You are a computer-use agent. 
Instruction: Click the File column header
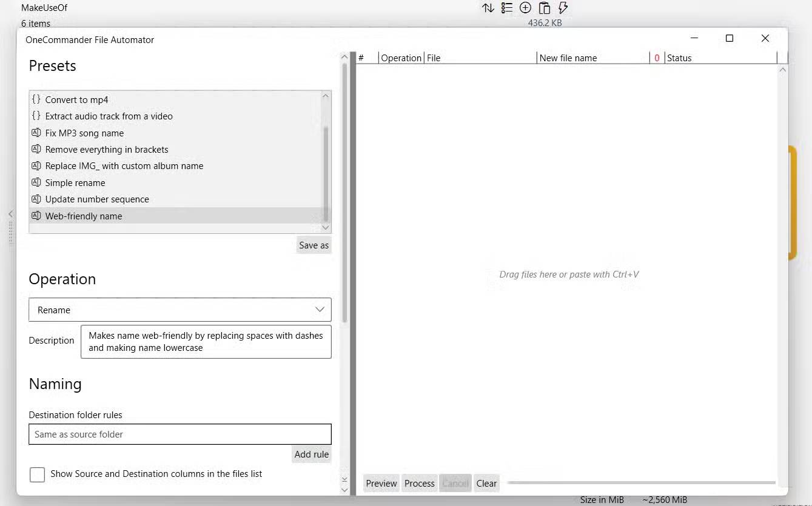480,58
